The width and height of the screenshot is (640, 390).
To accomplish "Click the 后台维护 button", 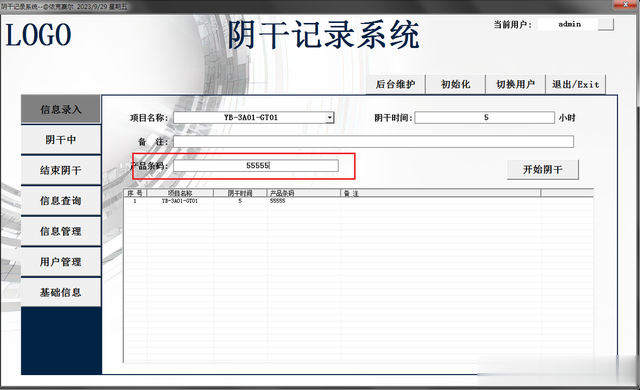I will click(x=395, y=84).
